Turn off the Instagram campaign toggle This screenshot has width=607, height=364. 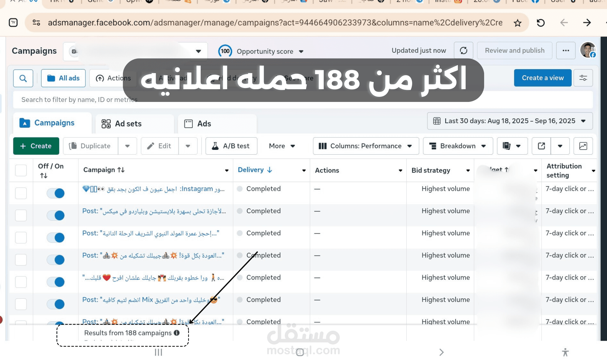tap(56, 193)
